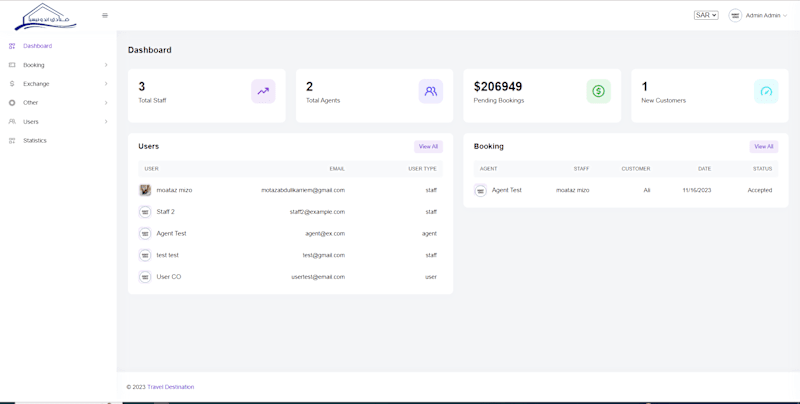Expand the Users chevron
The width and height of the screenshot is (800, 404).
pos(106,121)
